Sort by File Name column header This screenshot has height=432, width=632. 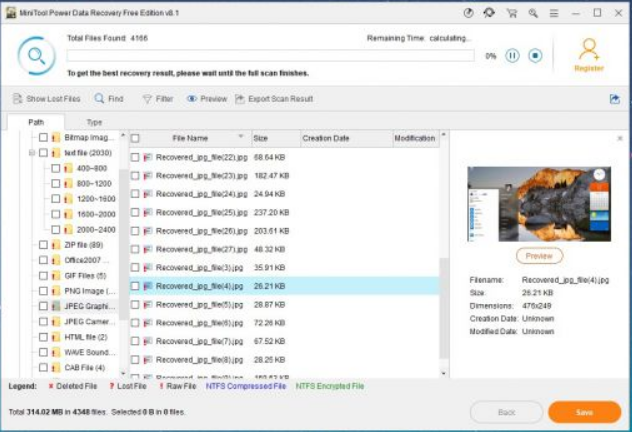coord(190,138)
